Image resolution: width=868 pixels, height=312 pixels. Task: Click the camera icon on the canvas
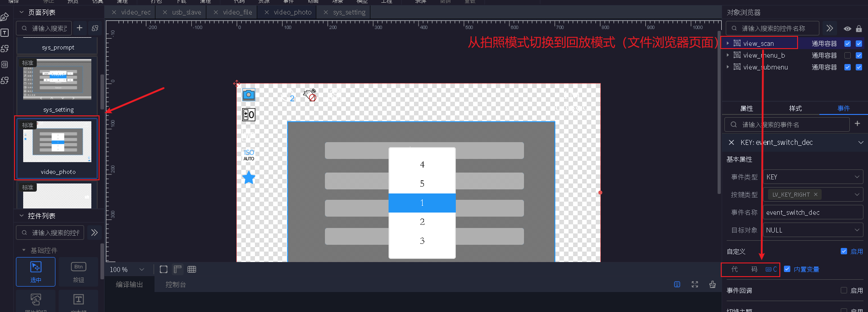[249, 94]
